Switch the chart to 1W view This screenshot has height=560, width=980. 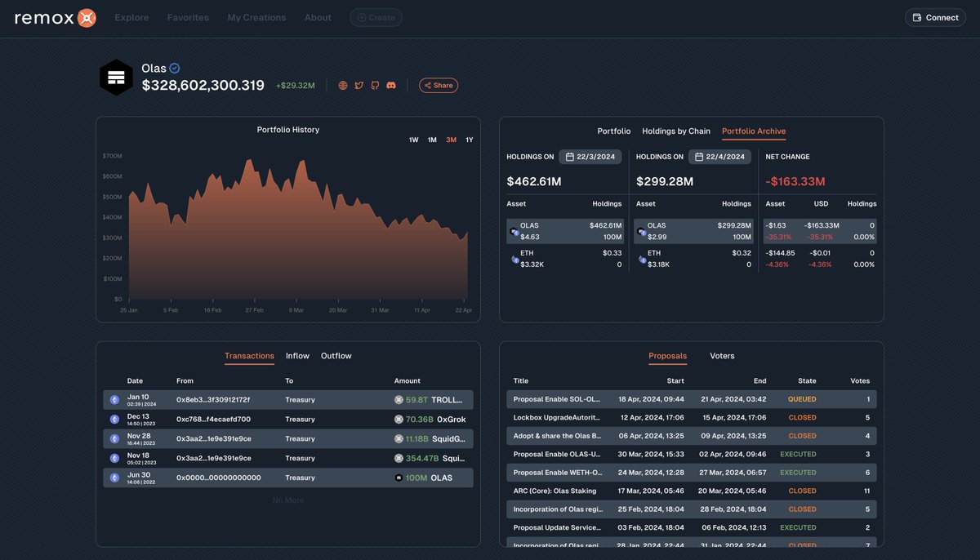pyautogui.click(x=413, y=140)
